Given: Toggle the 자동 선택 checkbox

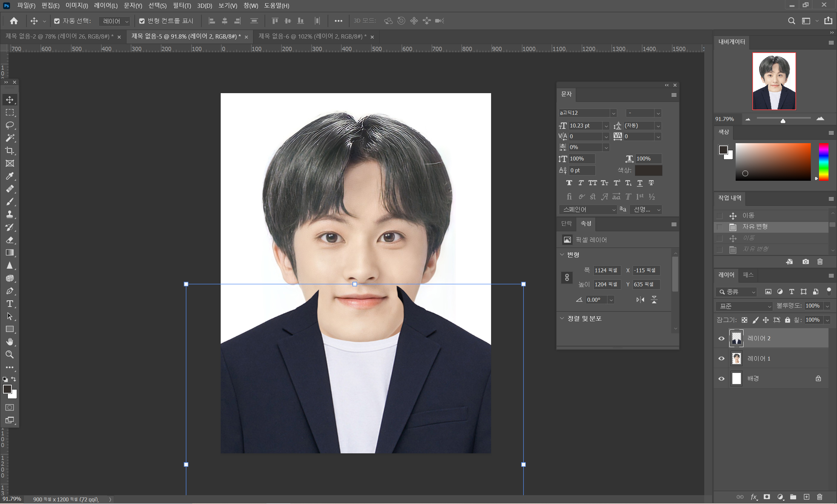Looking at the screenshot, I should coord(57,21).
